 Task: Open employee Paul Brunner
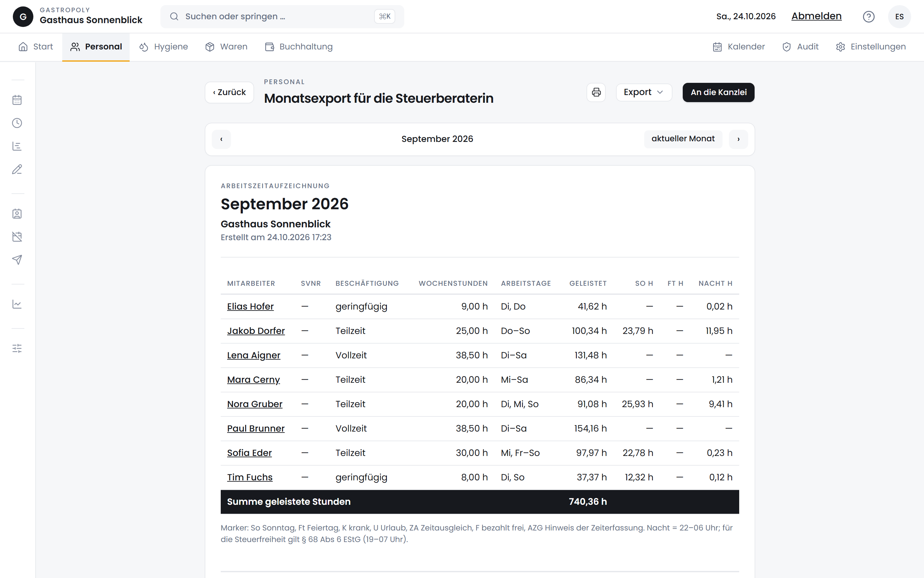coord(256,429)
